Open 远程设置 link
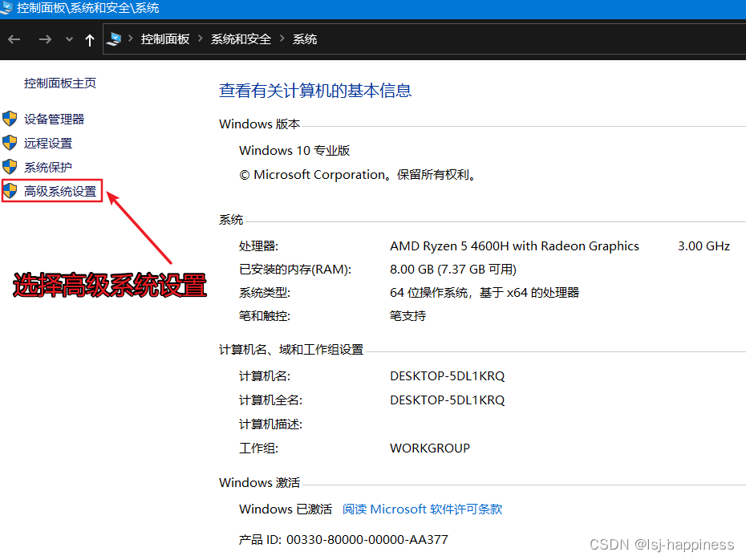Image resolution: width=746 pixels, height=560 pixels. (x=48, y=144)
